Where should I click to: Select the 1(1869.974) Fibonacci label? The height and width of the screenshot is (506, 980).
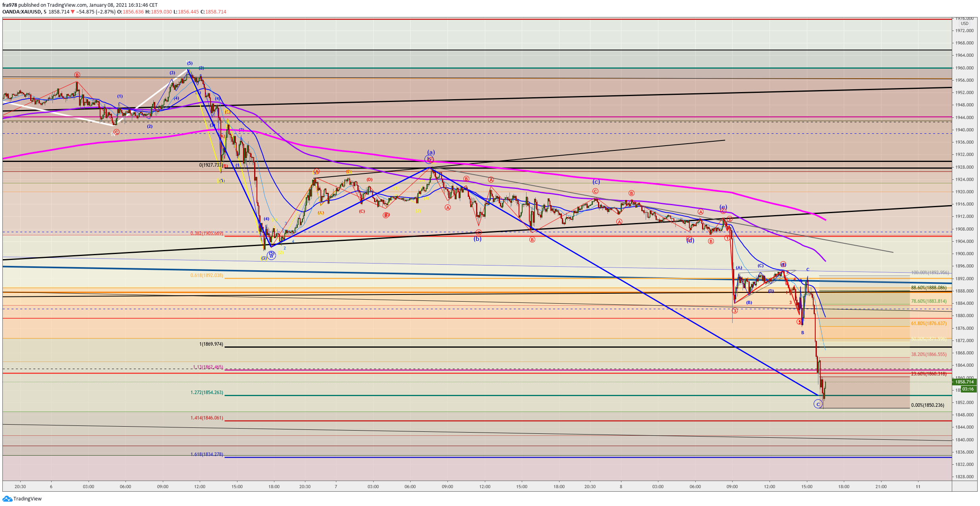(x=211, y=344)
